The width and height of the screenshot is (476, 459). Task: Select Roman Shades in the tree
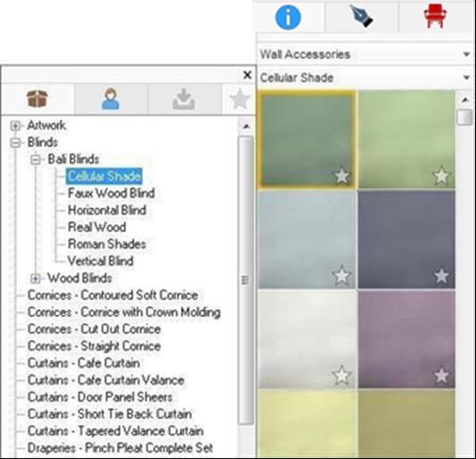[107, 244]
